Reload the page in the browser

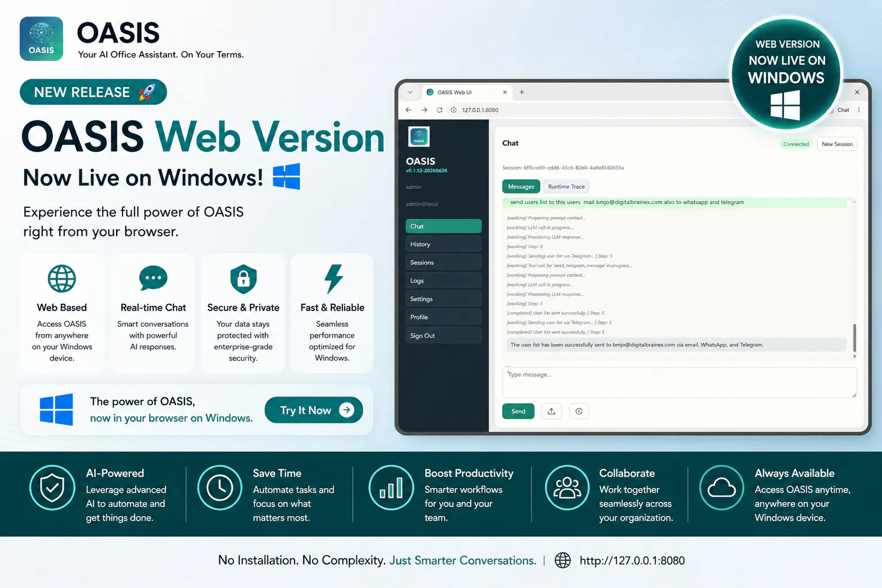point(440,110)
